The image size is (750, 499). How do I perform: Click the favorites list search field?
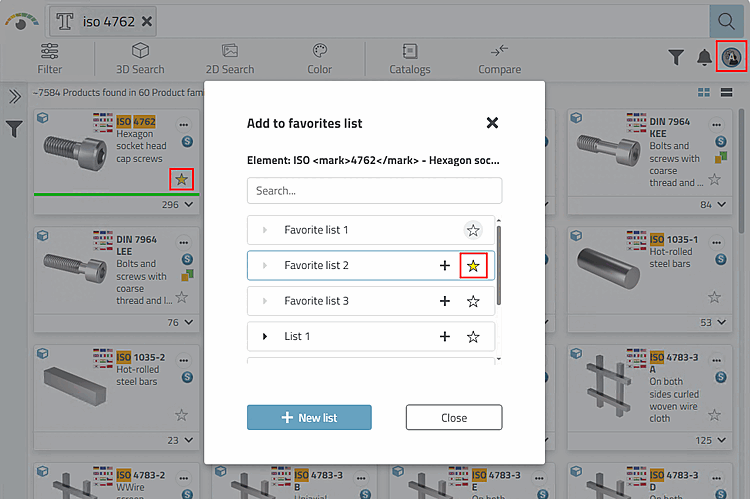pyautogui.click(x=374, y=190)
